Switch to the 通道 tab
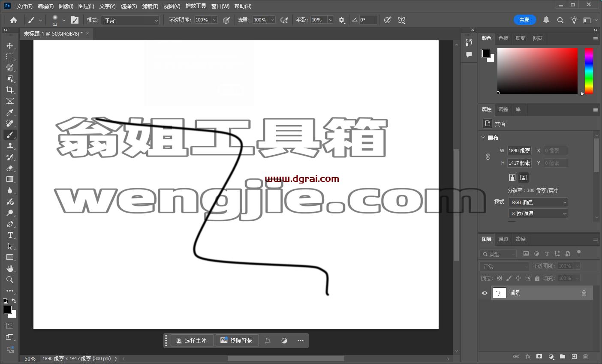The width and height of the screenshot is (602, 364). coord(503,239)
